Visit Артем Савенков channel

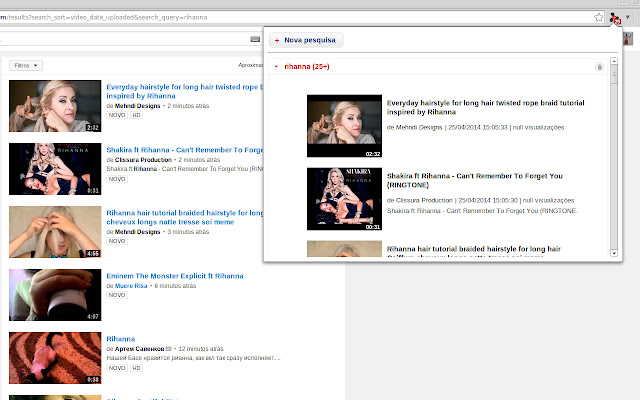[139, 349]
